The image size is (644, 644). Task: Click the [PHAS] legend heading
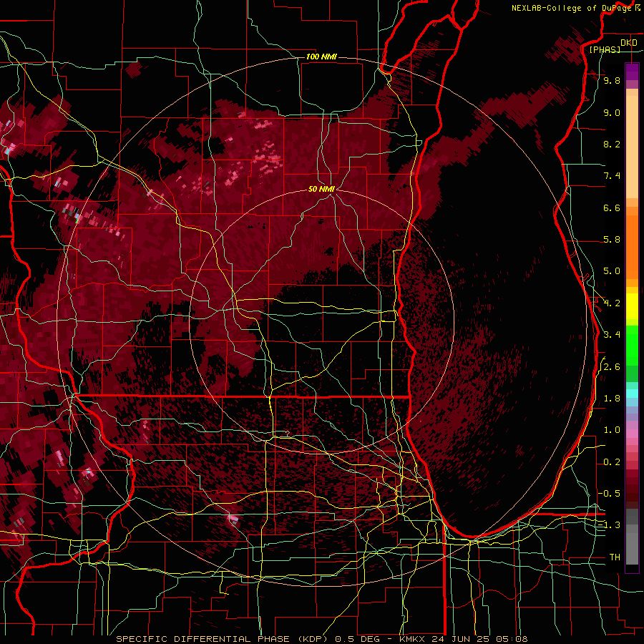click(605, 49)
